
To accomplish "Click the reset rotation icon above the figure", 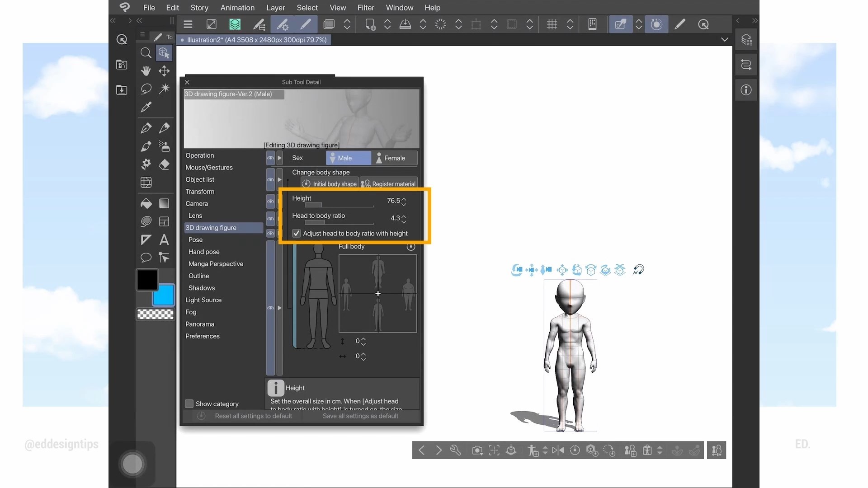I will pyautogui.click(x=638, y=270).
